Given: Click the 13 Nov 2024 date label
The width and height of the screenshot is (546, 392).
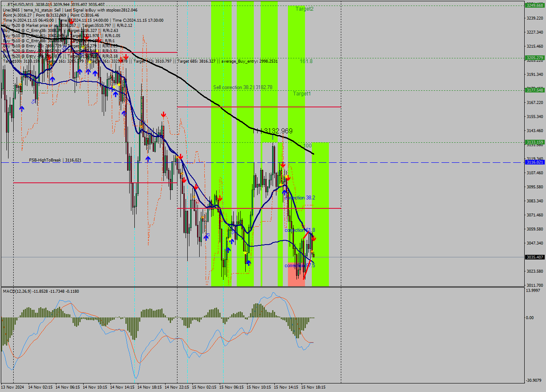Looking at the screenshot, I should pyautogui.click(x=12, y=387).
